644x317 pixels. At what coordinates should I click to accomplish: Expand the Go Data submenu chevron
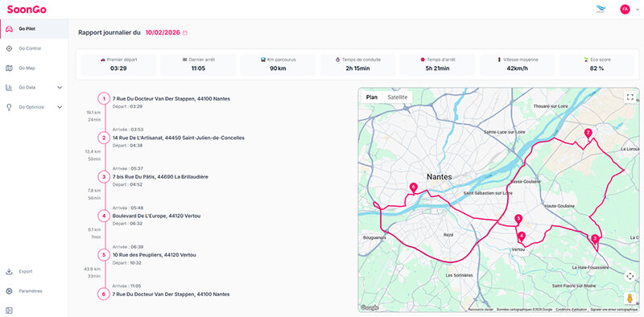(60, 88)
